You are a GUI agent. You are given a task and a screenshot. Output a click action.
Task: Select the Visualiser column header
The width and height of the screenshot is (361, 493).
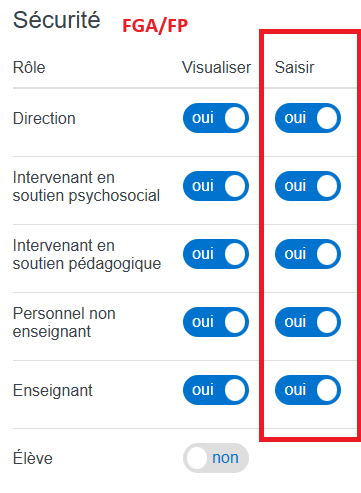pyautogui.click(x=216, y=68)
